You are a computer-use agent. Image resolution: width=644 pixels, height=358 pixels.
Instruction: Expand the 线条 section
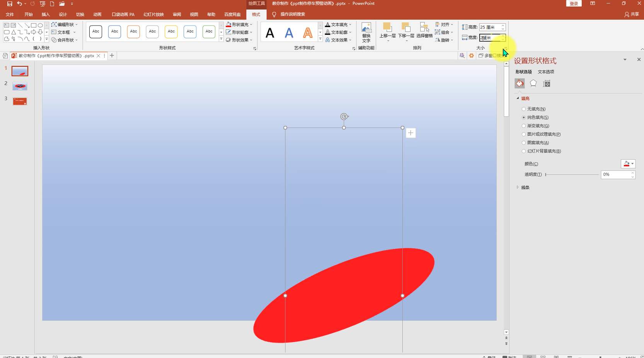(523, 188)
